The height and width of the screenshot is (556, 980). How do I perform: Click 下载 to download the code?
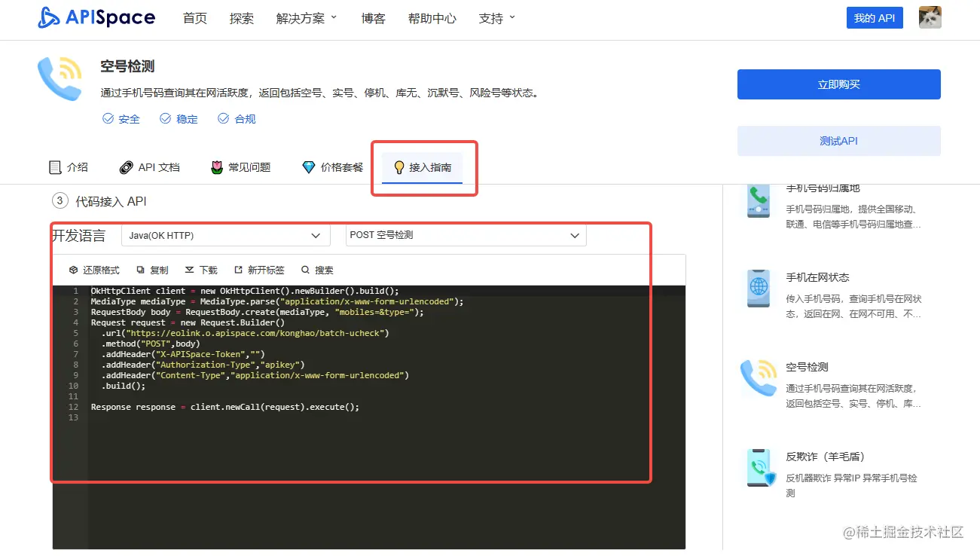[x=201, y=270]
